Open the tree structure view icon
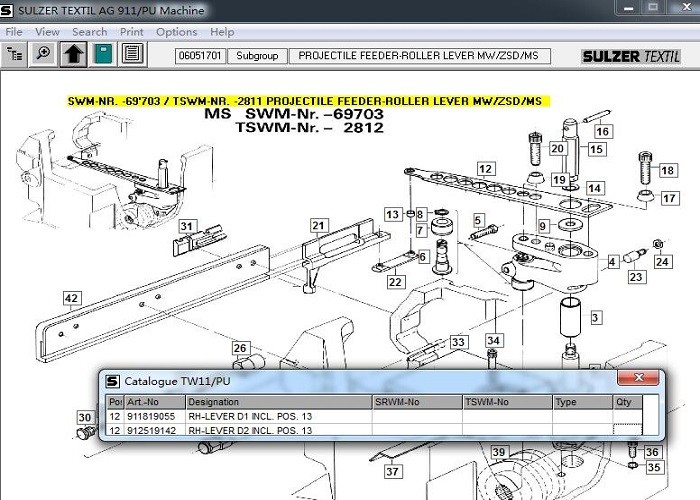 (x=14, y=54)
